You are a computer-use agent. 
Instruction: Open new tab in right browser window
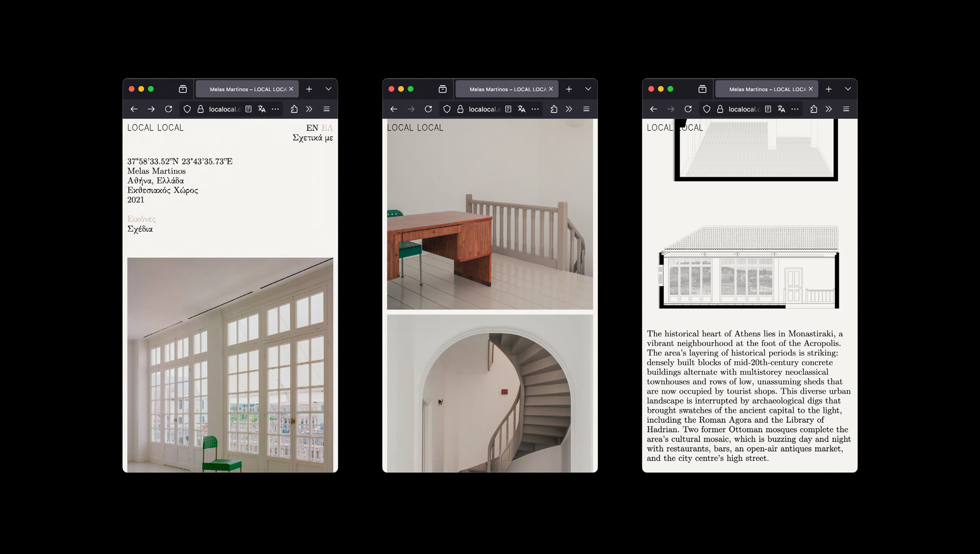(x=829, y=89)
